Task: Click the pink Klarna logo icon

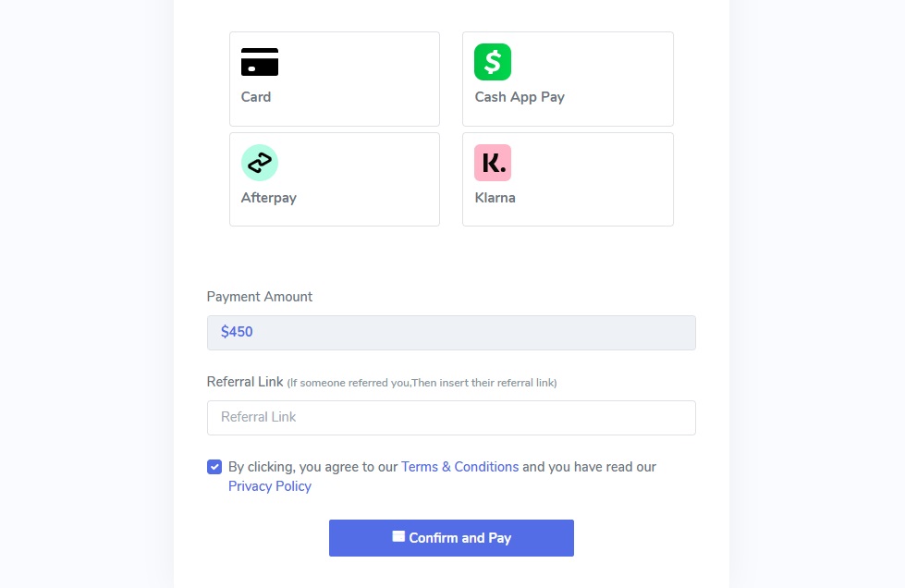Action: [x=493, y=163]
